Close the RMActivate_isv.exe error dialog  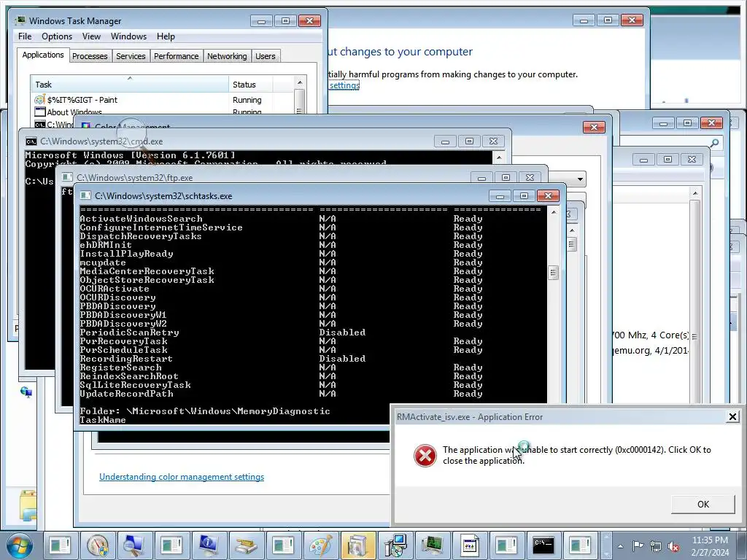[732, 416]
